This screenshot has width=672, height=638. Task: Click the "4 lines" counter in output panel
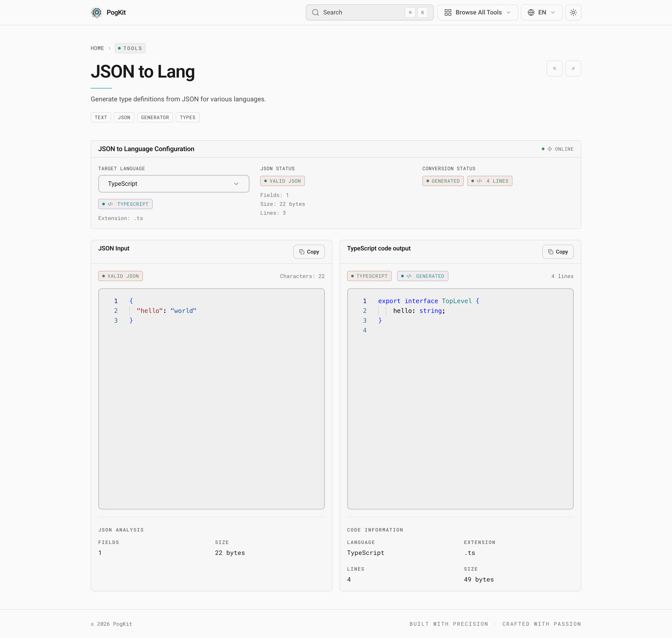(x=562, y=276)
